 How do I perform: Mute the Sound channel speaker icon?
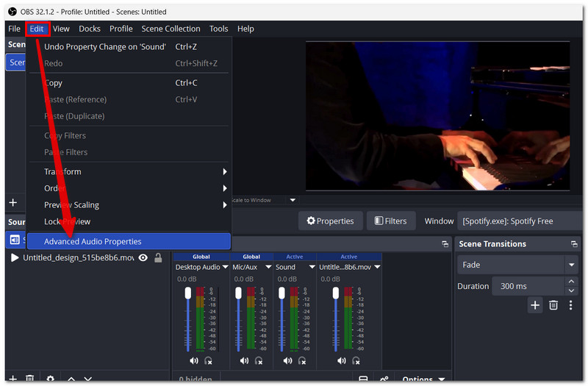point(287,361)
